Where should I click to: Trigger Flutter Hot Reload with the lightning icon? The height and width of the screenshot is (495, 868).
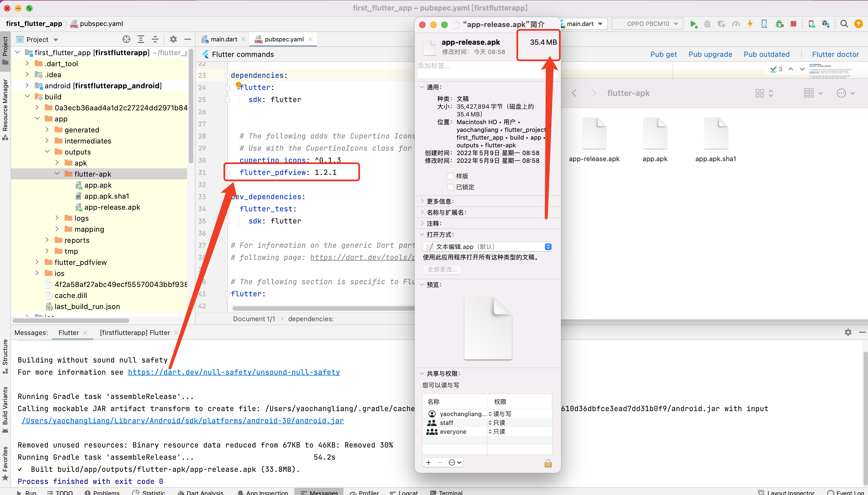coord(750,24)
